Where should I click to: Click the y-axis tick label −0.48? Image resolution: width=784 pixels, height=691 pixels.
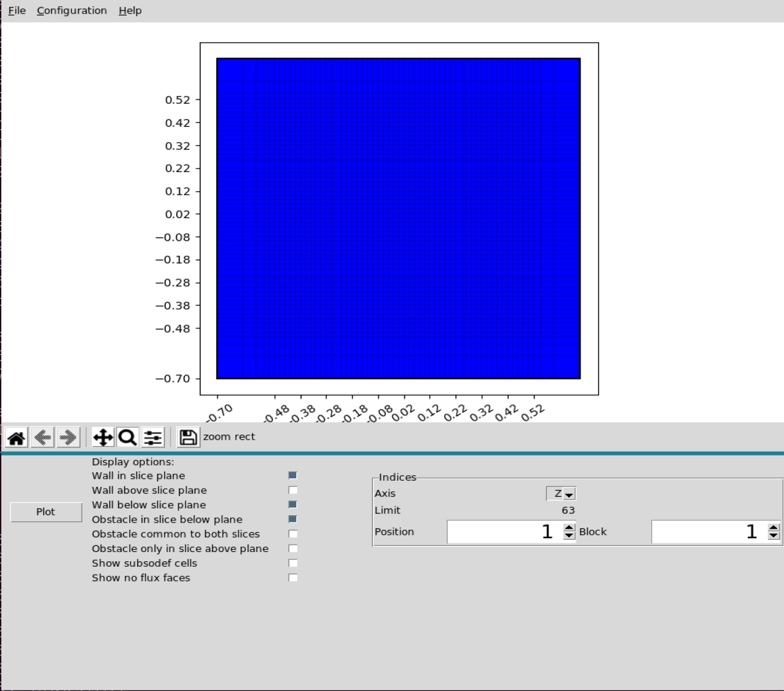pyautogui.click(x=173, y=328)
